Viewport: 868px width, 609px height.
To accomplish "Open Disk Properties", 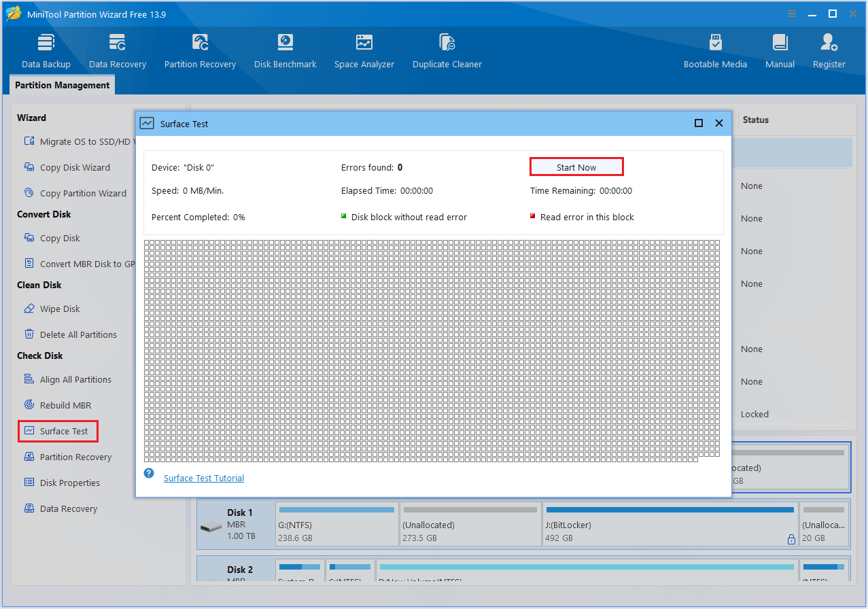I will pyautogui.click(x=62, y=483).
